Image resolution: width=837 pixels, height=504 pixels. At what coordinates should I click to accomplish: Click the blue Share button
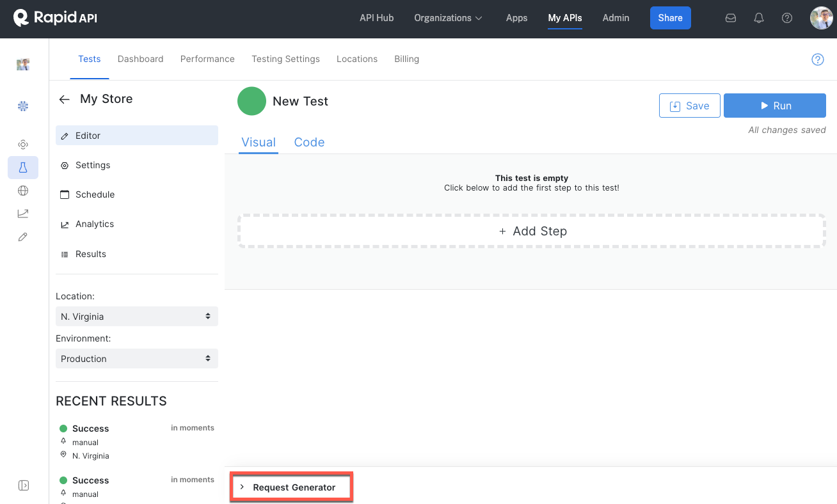click(670, 18)
